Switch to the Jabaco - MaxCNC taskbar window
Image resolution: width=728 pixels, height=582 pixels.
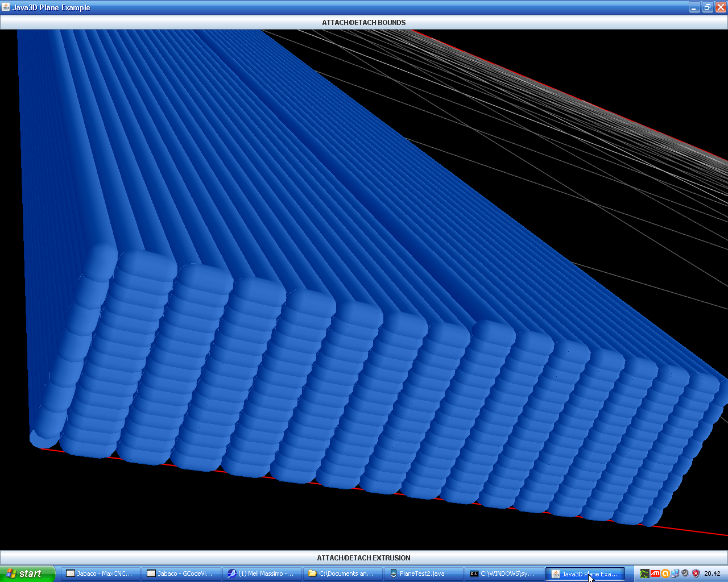(100, 574)
